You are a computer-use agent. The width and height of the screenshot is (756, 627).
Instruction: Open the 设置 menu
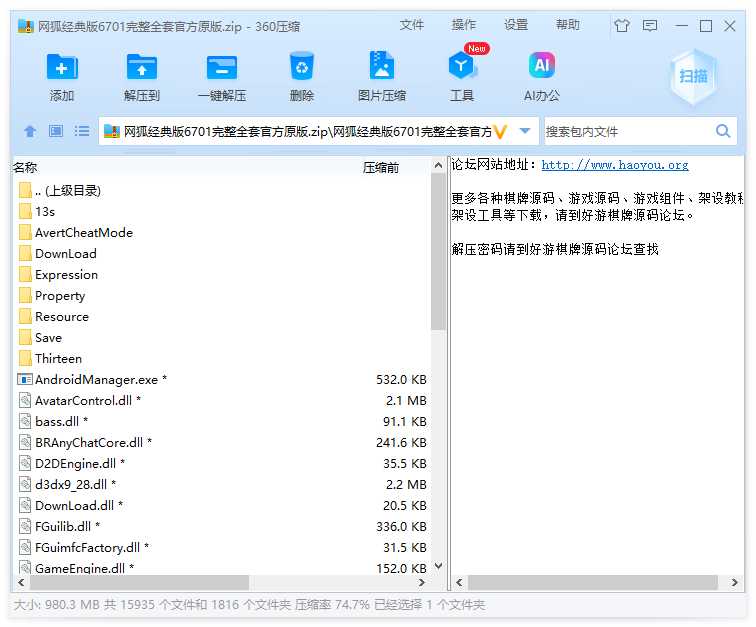tap(516, 25)
